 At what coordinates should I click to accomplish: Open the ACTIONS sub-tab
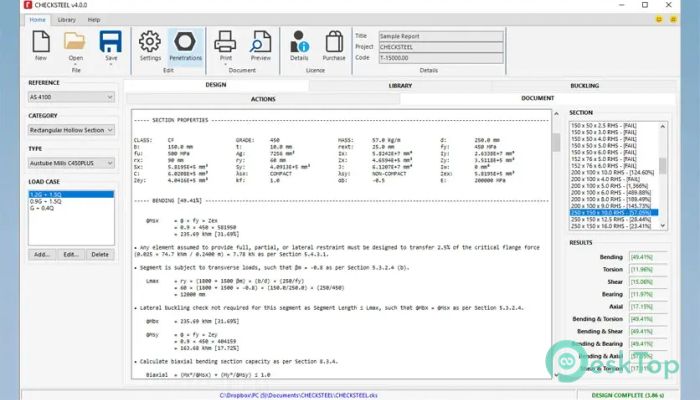click(263, 99)
